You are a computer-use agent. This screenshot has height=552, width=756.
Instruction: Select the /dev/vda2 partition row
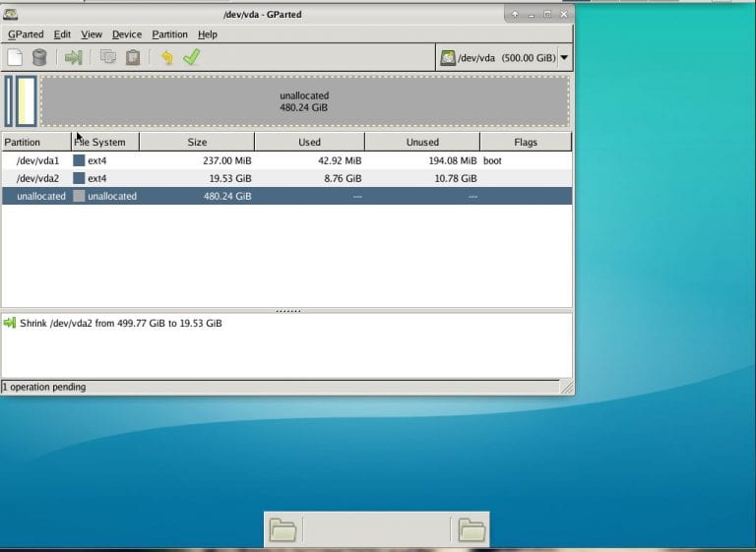click(286, 178)
